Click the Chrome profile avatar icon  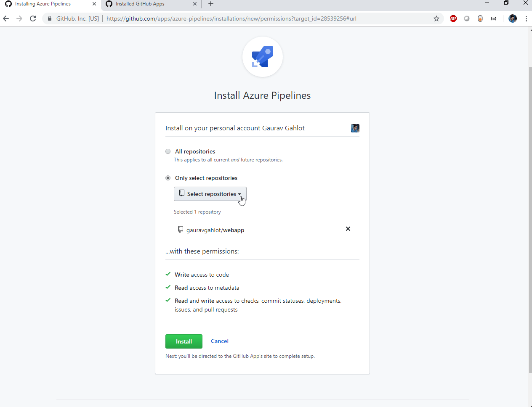click(513, 18)
